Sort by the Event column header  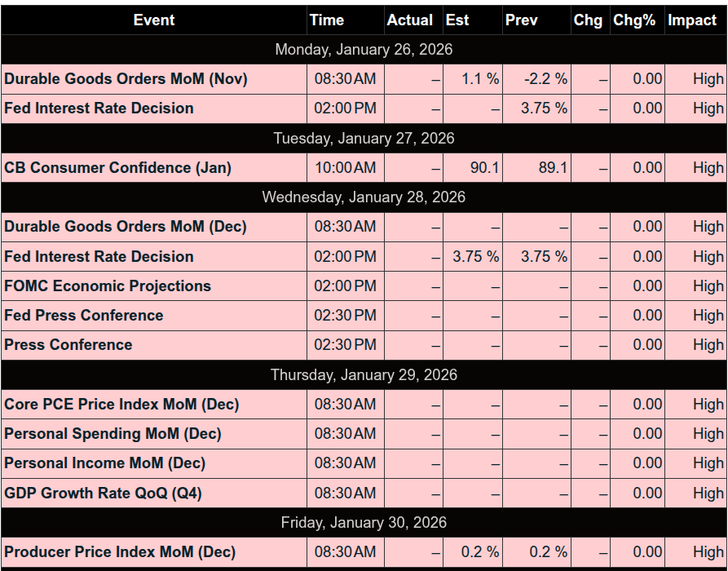(x=154, y=20)
